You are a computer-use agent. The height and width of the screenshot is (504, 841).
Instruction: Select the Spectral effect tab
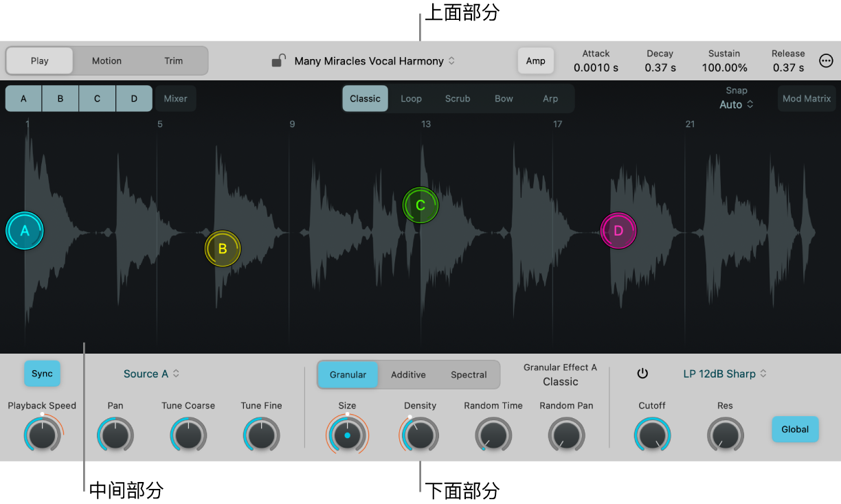pos(469,374)
